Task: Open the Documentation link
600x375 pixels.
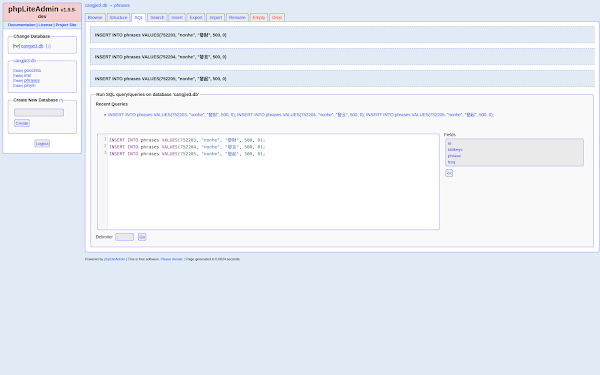Action: [21, 25]
